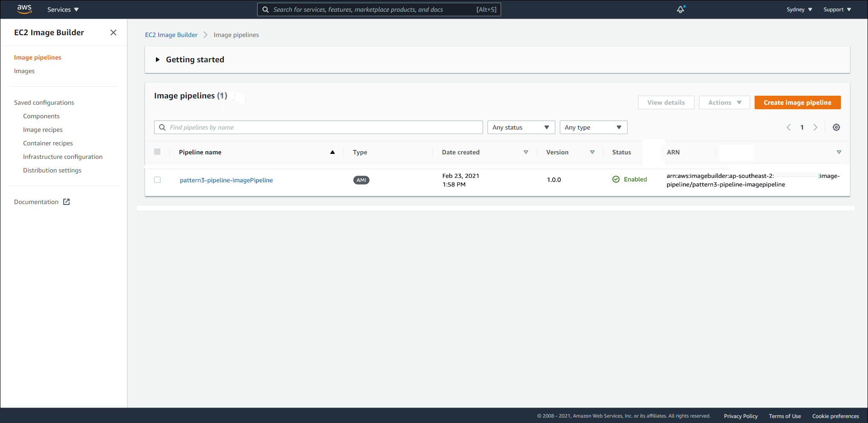Click the search magnifier in top bar
Screen dimensions: 868x423
pos(266,9)
